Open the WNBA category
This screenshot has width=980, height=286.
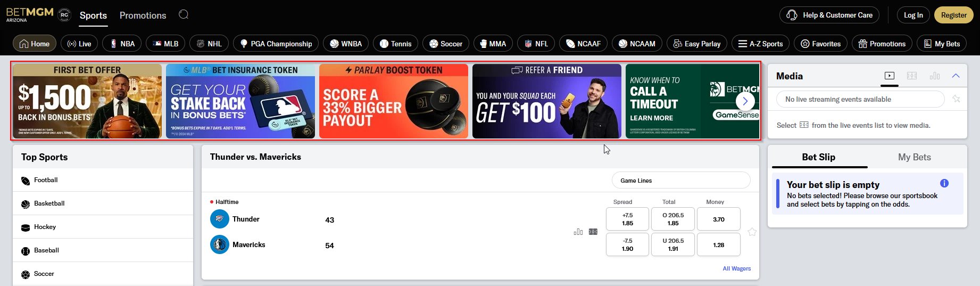pyautogui.click(x=346, y=44)
